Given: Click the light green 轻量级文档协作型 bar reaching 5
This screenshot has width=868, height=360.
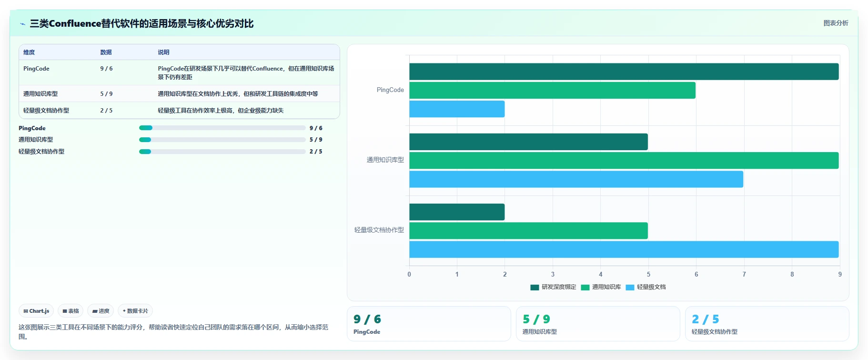Looking at the screenshot, I should [x=528, y=231].
